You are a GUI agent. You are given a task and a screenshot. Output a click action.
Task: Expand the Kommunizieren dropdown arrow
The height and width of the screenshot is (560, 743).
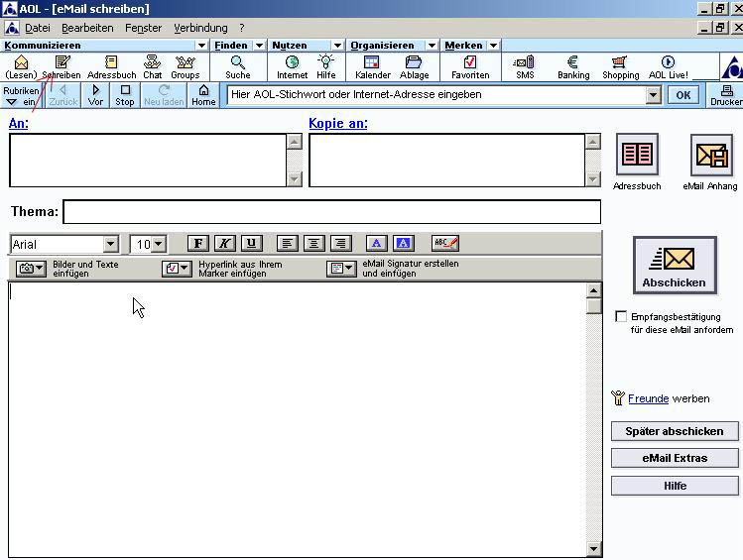tap(201, 46)
